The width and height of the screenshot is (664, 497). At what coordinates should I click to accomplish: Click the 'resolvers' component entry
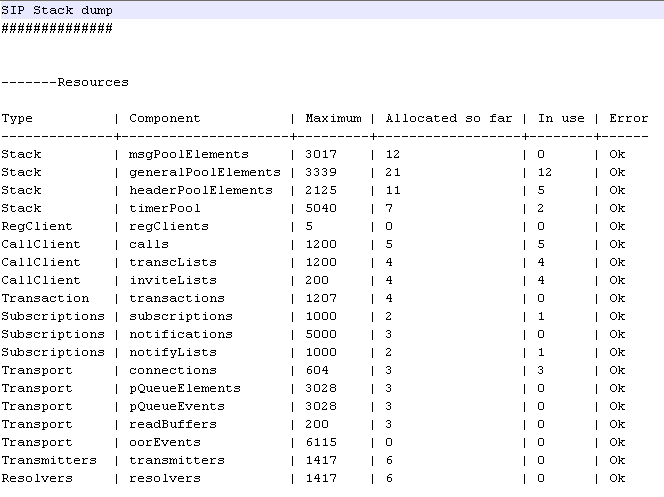pyautogui.click(x=164, y=478)
